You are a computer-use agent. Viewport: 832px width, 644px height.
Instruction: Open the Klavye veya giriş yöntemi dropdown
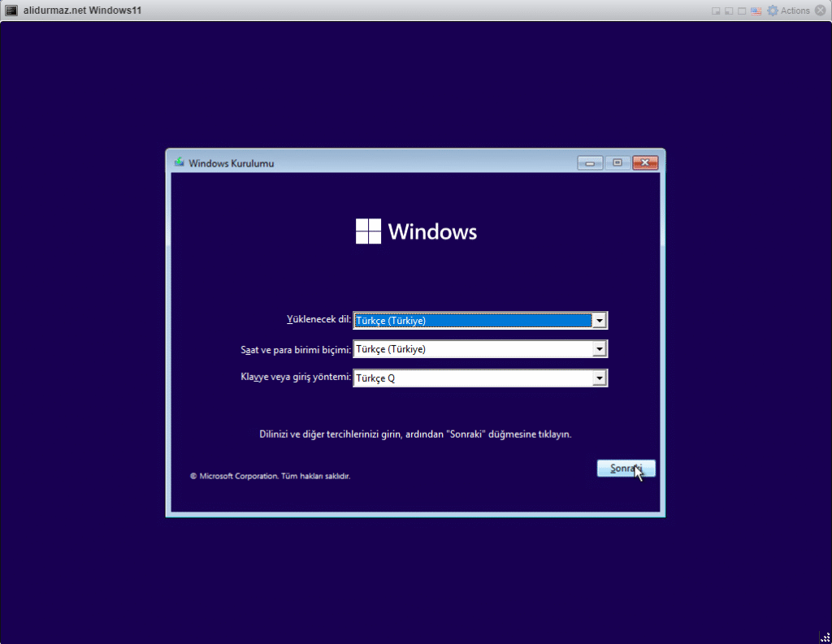pos(600,378)
